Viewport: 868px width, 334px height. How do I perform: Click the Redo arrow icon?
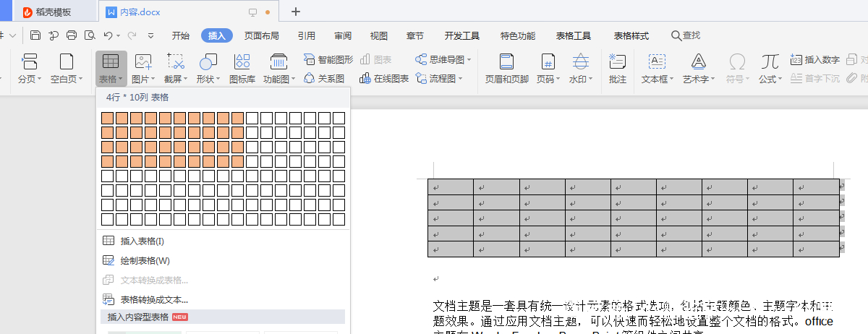pyautogui.click(x=132, y=35)
